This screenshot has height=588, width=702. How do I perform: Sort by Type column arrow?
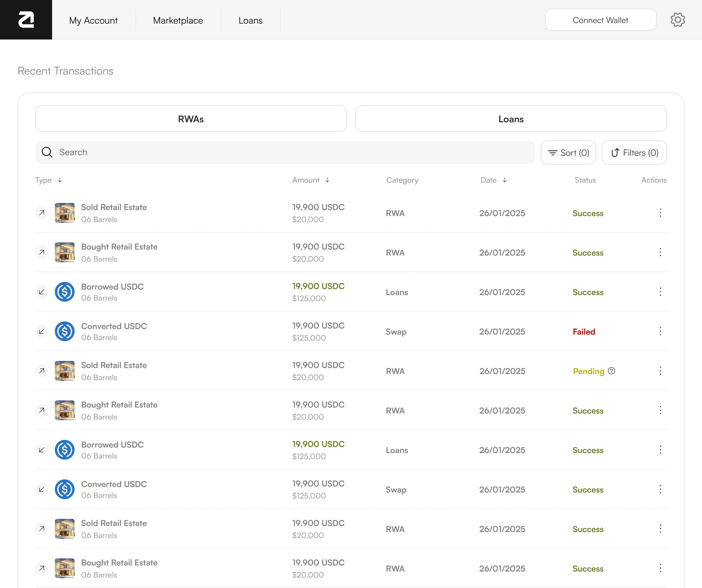[x=60, y=180]
